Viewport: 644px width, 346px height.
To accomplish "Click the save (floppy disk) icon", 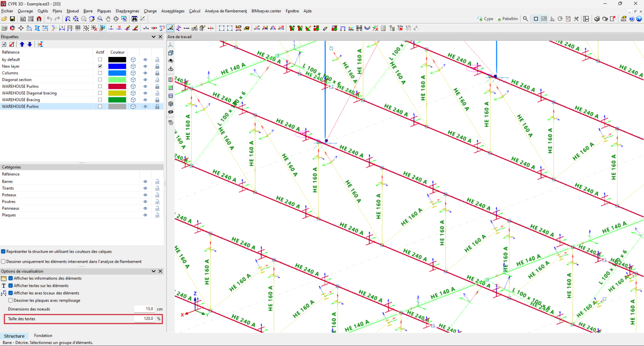I will pyautogui.click(x=12, y=19).
